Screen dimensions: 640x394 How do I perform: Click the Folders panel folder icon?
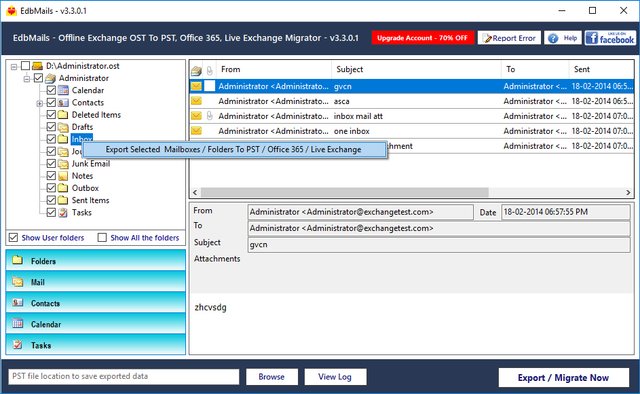(17, 260)
